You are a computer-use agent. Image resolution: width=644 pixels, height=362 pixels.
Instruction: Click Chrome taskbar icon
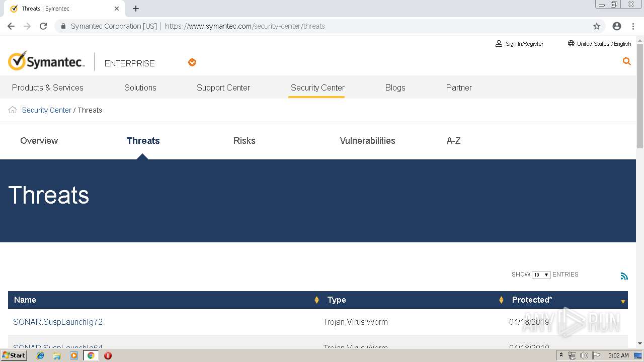tap(91, 355)
